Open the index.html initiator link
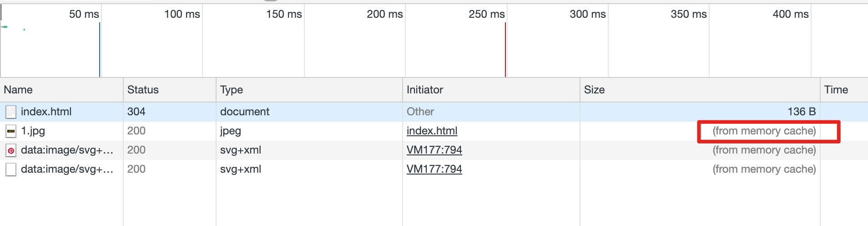Image resolution: width=868 pixels, height=226 pixels. (432, 131)
